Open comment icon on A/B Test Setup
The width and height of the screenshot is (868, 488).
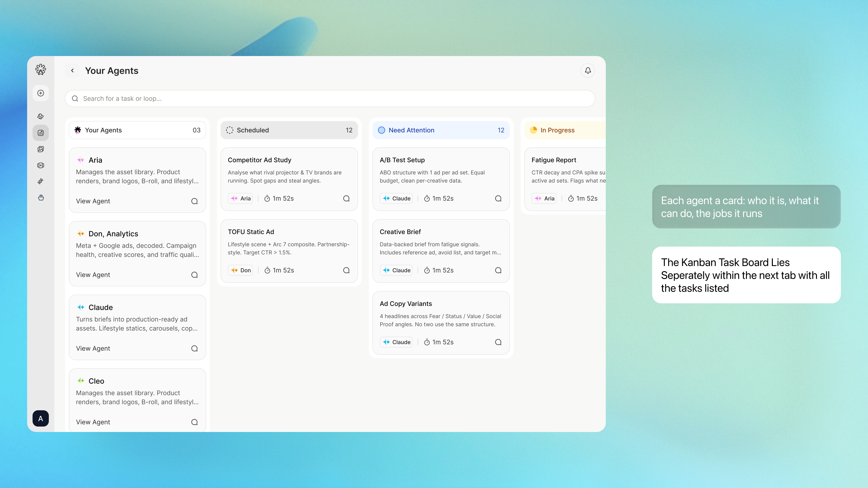click(498, 198)
